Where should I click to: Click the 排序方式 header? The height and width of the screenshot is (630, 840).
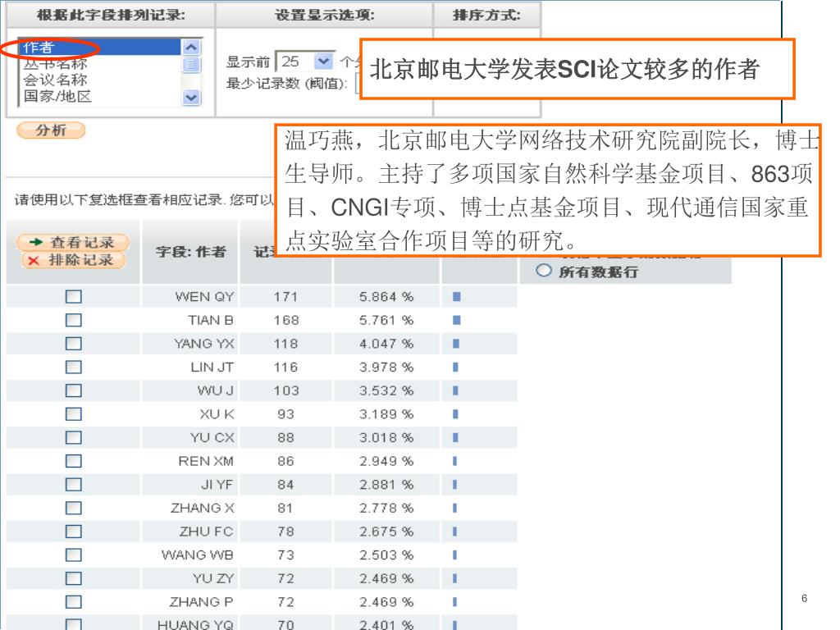[486, 15]
